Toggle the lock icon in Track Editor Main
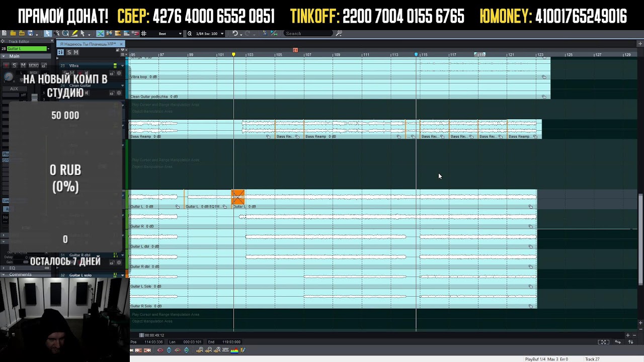Viewport: 644px width, 362px height. [44, 65]
